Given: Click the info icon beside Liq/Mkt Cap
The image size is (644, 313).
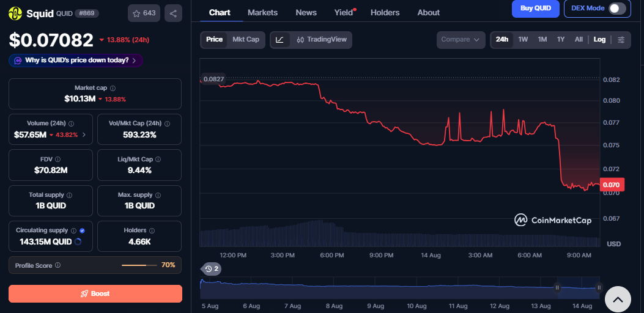Looking at the screenshot, I should pos(158,159).
